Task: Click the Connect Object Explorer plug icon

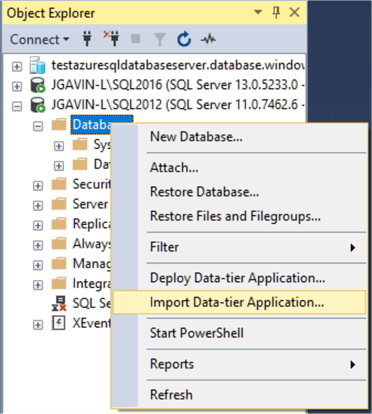Action: (x=87, y=39)
